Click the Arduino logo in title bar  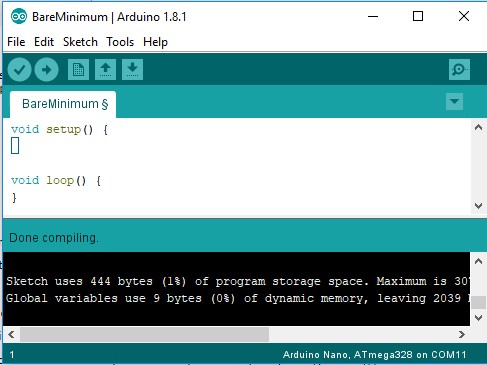point(19,16)
